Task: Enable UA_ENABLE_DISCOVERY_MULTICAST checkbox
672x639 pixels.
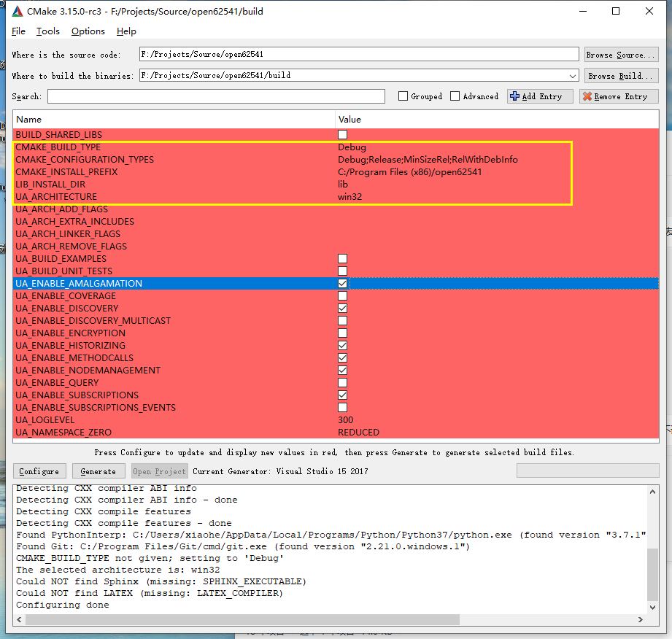Action: tap(342, 320)
